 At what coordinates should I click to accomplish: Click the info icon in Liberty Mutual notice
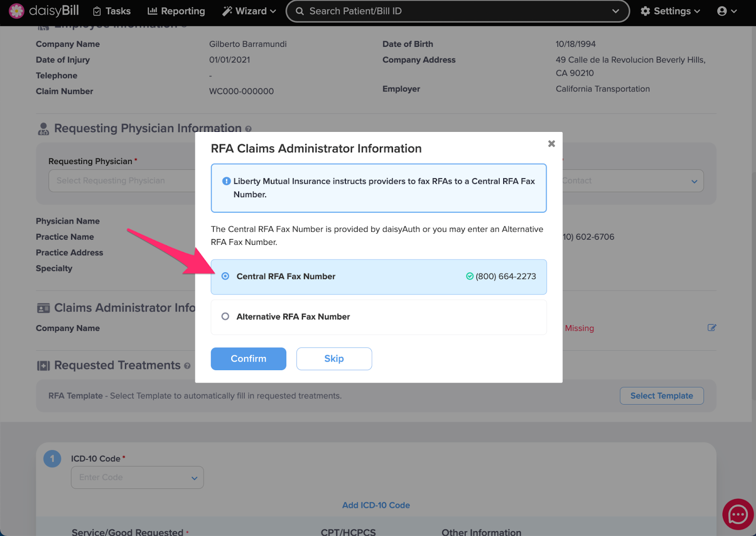point(226,181)
